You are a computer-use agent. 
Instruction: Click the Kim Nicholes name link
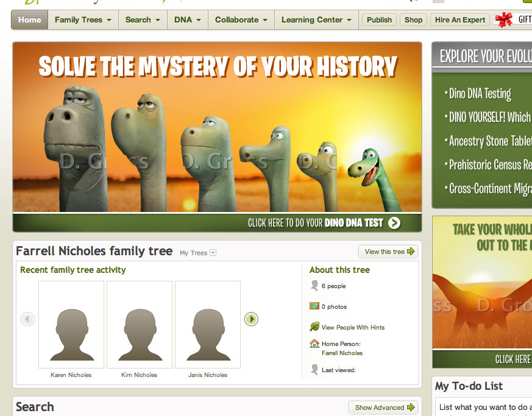coord(140,375)
